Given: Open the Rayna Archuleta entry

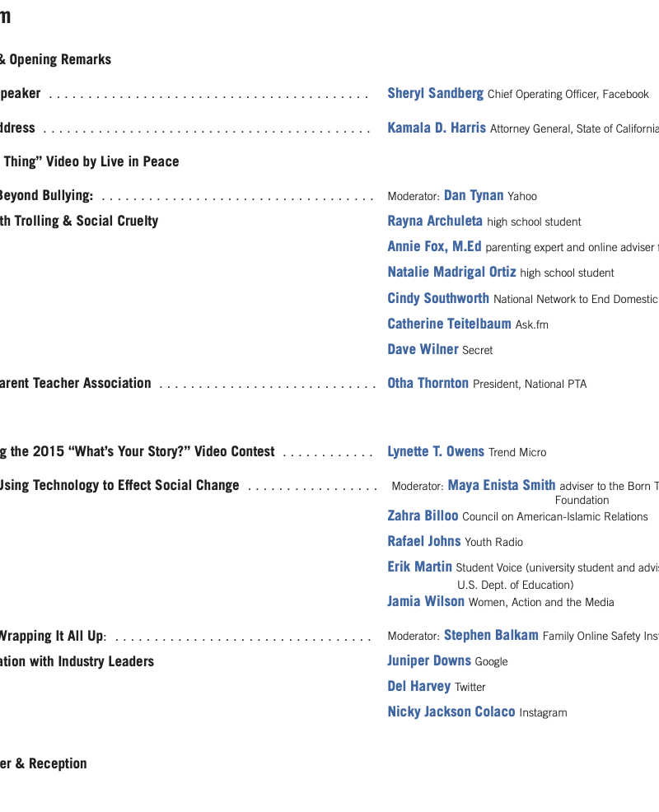Looking at the screenshot, I should (435, 222).
